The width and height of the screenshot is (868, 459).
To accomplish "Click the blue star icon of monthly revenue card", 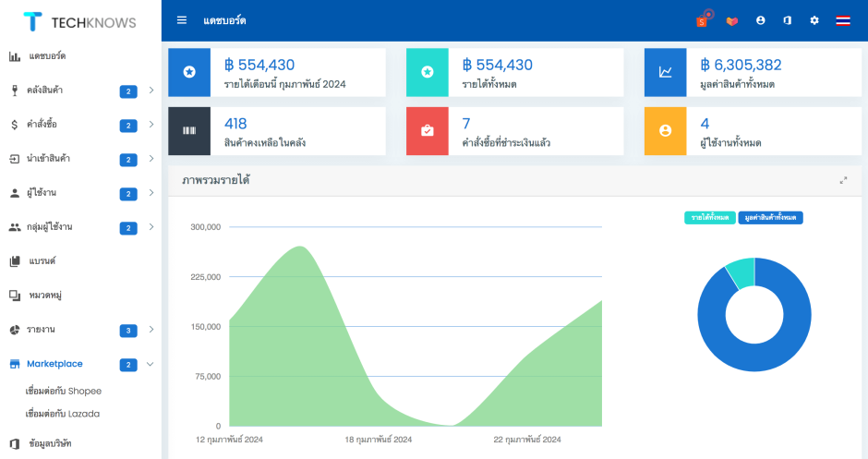I will (189, 72).
